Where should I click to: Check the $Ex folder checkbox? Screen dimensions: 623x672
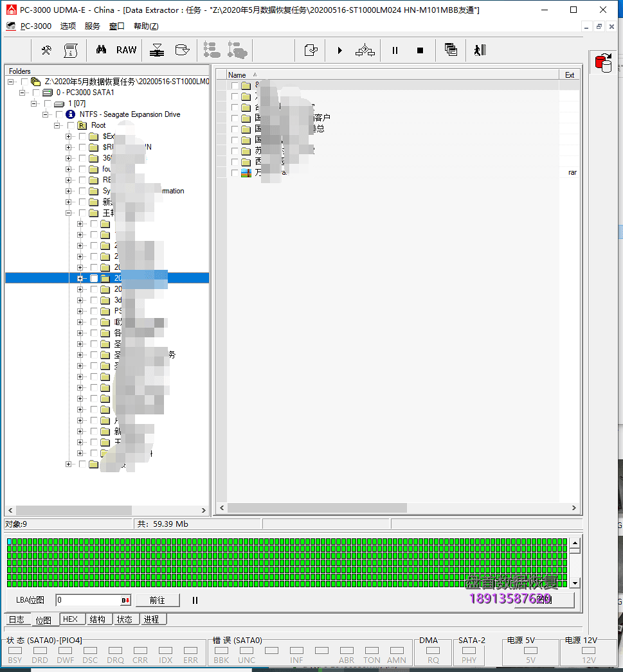[82, 136]
